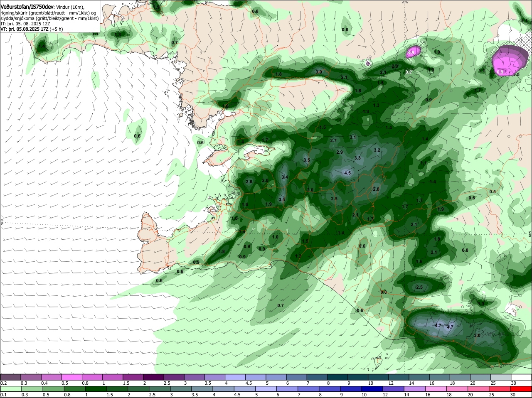Click the 4.5 precipitation value on the map
The image size is (532, 398).
(347, 173)
